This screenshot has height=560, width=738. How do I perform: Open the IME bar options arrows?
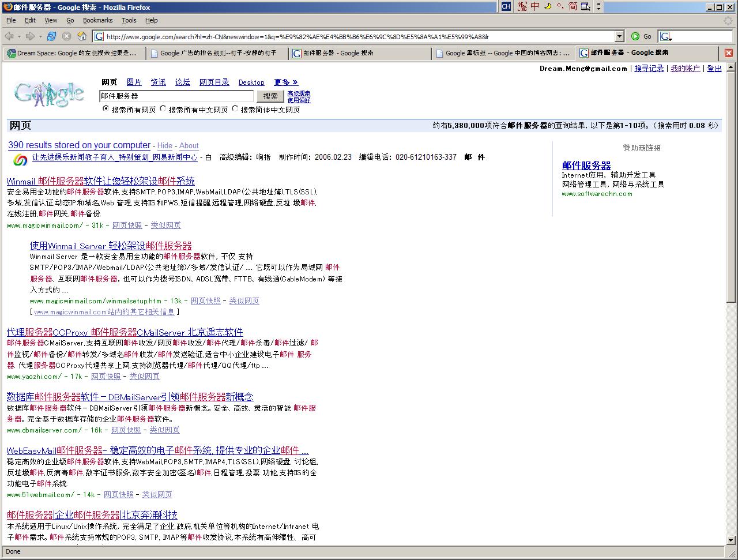(x=598, y=6)
